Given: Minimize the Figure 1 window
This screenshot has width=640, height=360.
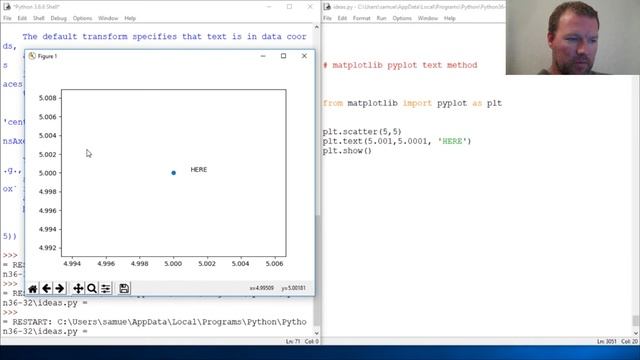Looking at the screenshot, I should tap(263, 56).
